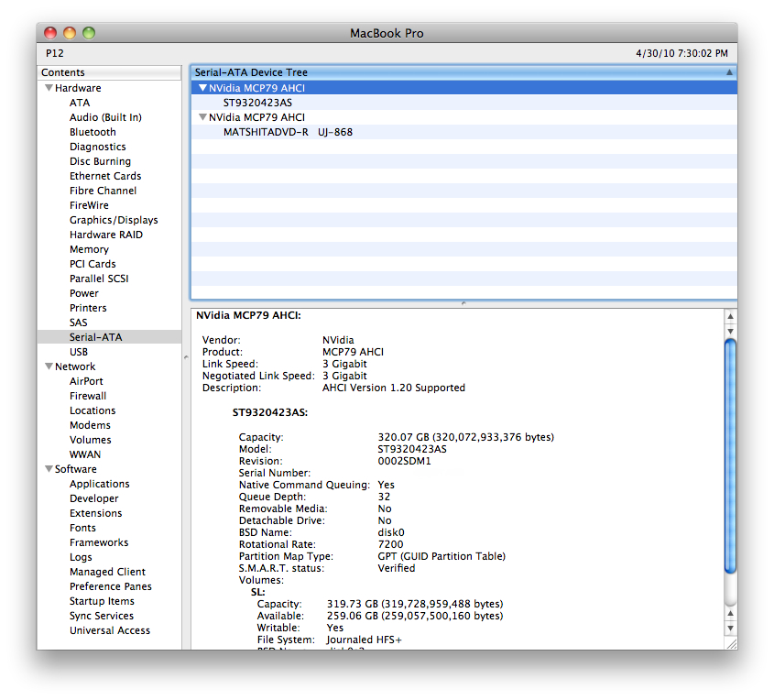Open SAS in the sidebar
Screen dimensions: 774x700
click(x=78, y=323)
